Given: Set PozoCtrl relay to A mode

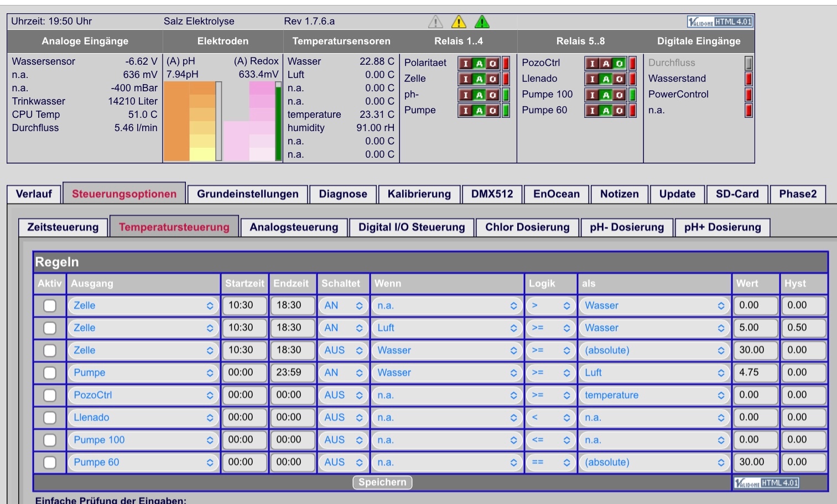Looking at the screenshot, I should [606, 63].
